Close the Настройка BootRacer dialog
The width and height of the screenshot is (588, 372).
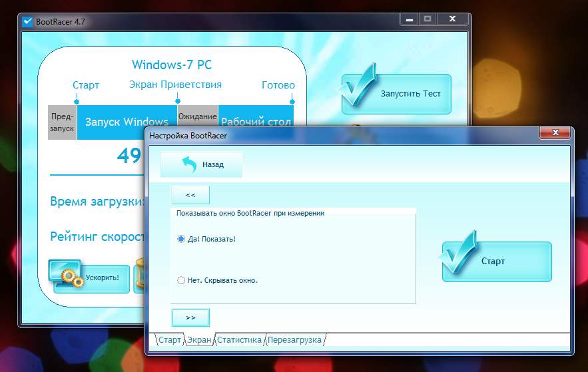pyautogui.click(x=555, y=132)
